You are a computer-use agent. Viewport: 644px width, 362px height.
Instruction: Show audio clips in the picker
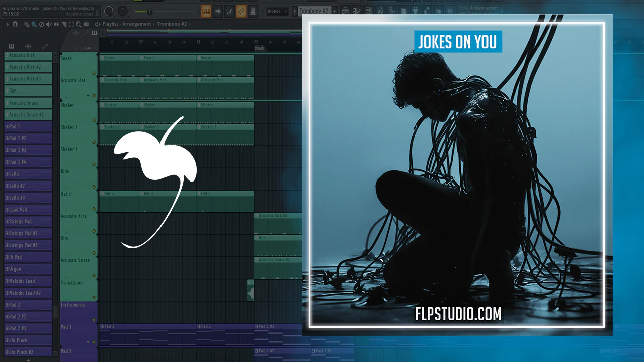pyautogui.click(x=28, y=46)
